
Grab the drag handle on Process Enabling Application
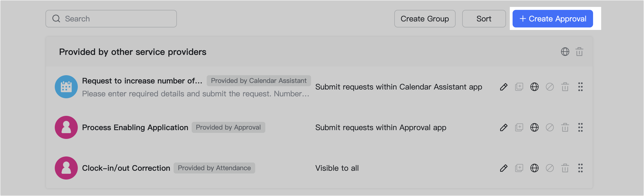(580, 127)
